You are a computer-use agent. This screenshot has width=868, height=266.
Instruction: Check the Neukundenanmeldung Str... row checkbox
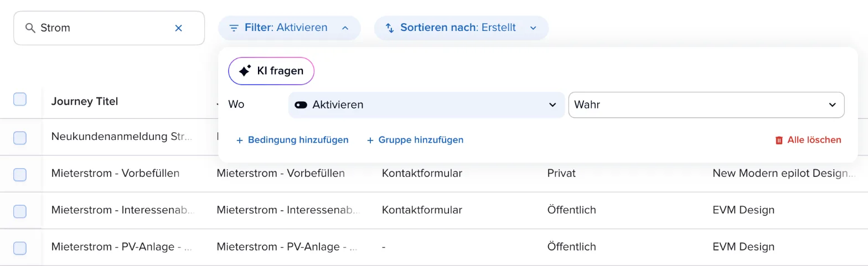pyautogui.click(x=20, y=138)
